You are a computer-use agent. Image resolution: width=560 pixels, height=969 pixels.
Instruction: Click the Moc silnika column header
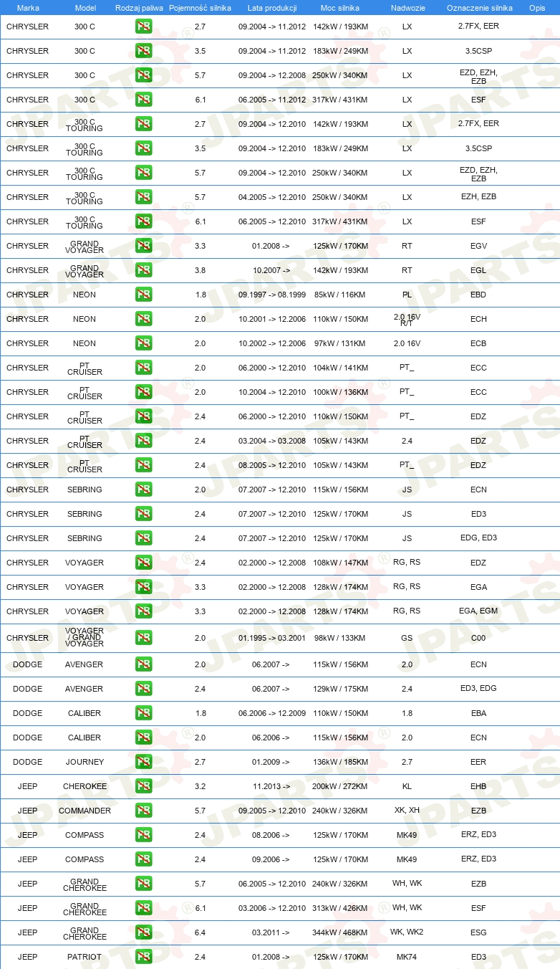[340, 8]
